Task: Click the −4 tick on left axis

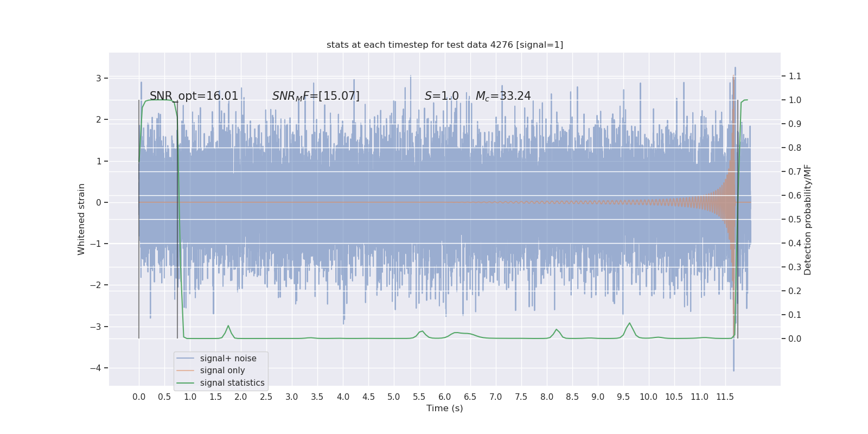Action: coord(96,368)
